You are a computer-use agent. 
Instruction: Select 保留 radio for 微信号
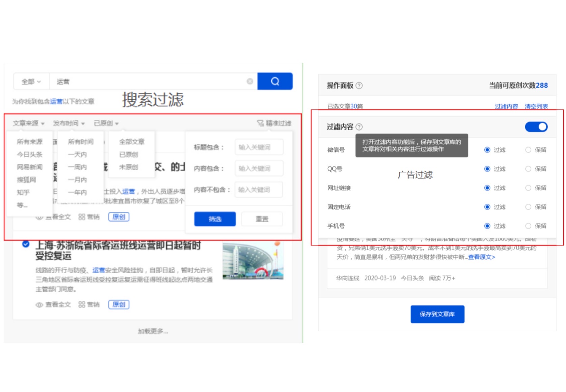pyautogui.click(x=528, y=150)
